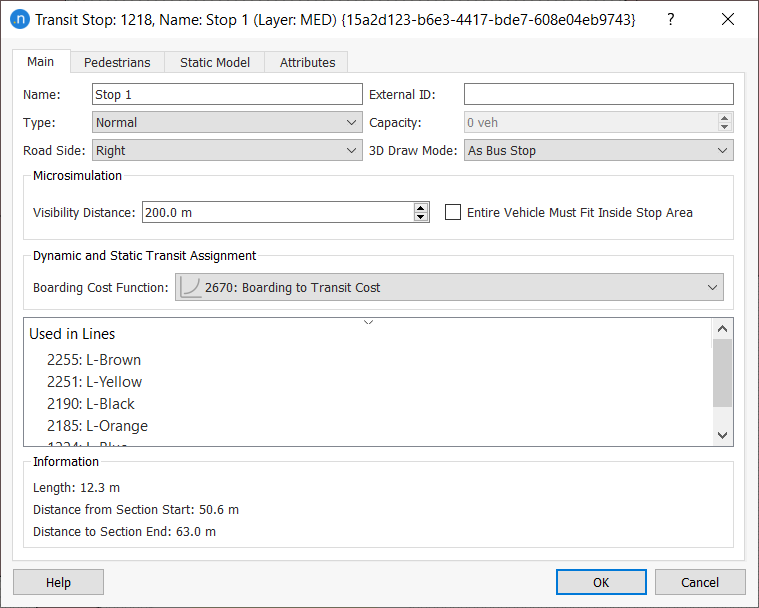Open the Pedestrians tab

[117, 62]
